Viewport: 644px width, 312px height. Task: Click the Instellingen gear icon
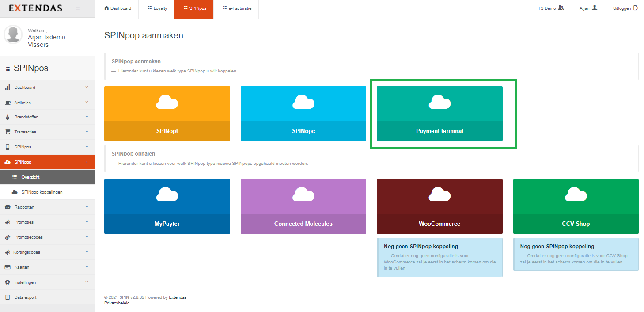point(8,282)
